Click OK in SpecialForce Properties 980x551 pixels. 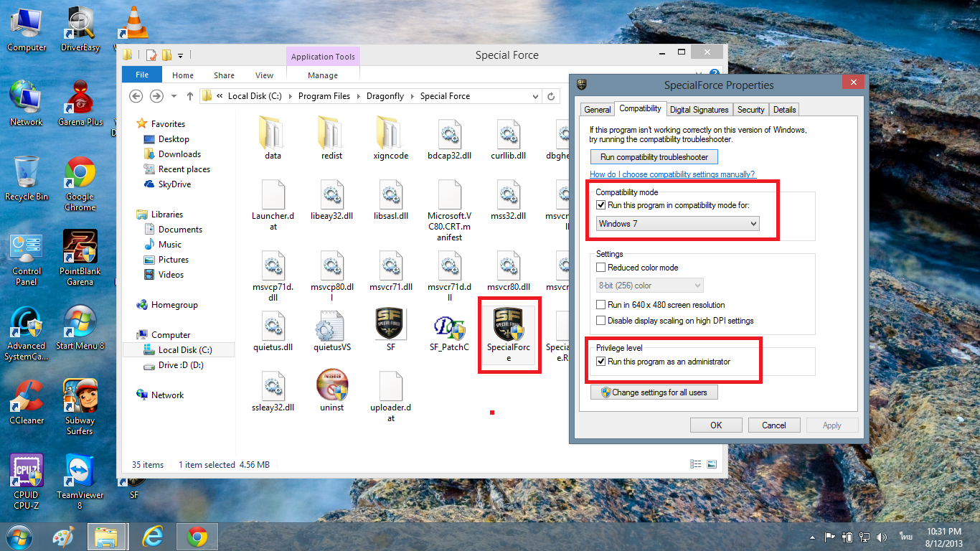coord(716,425)
